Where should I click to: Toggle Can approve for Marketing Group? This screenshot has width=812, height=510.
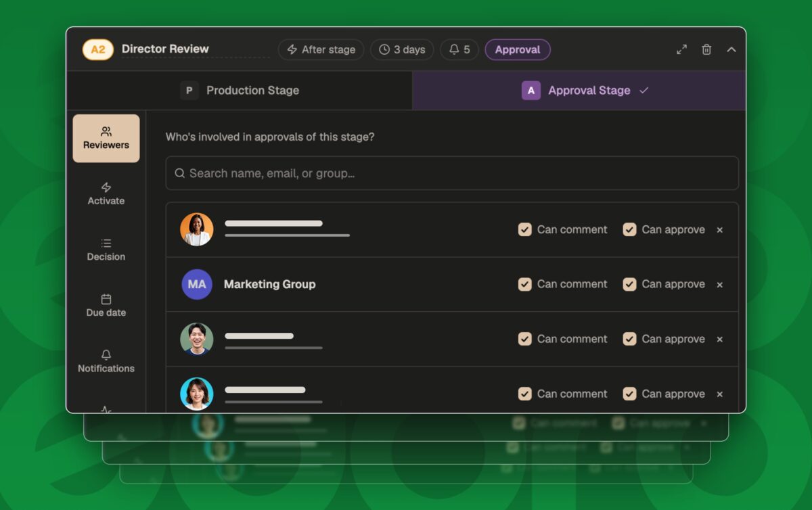629,285
